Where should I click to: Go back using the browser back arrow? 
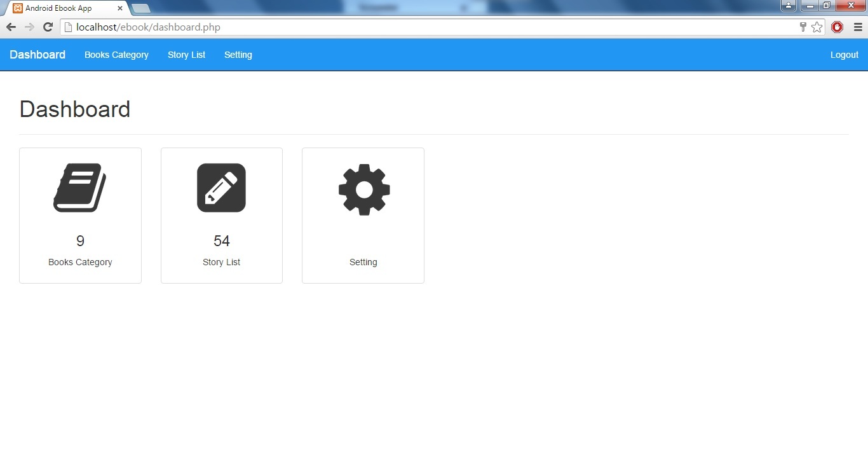11,27
